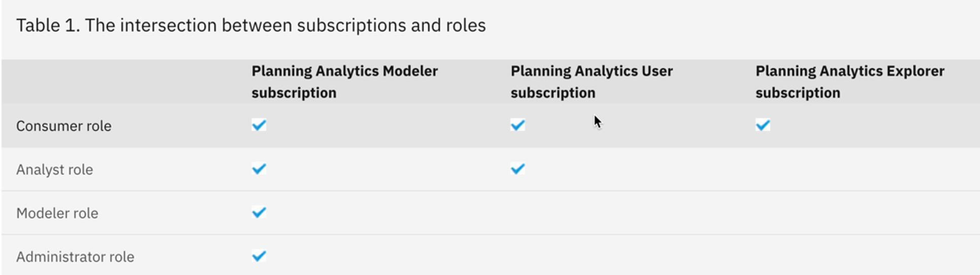Click Modeler role checkmark under Modeler subscription
The width and height of the screenshot is (980, 275).
point(259,212)
